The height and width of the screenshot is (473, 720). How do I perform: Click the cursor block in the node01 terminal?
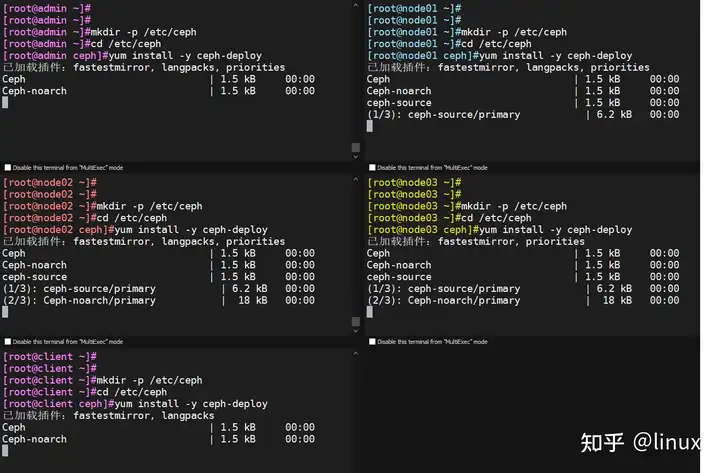370,126
